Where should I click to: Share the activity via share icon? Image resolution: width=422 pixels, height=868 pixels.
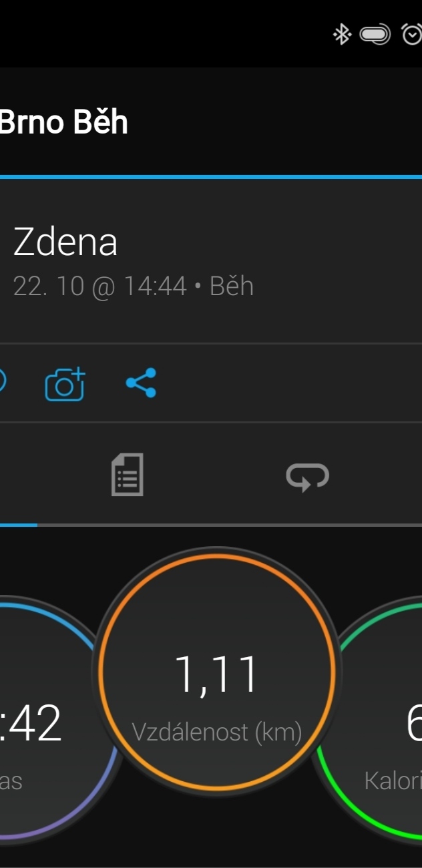[141, 383]
